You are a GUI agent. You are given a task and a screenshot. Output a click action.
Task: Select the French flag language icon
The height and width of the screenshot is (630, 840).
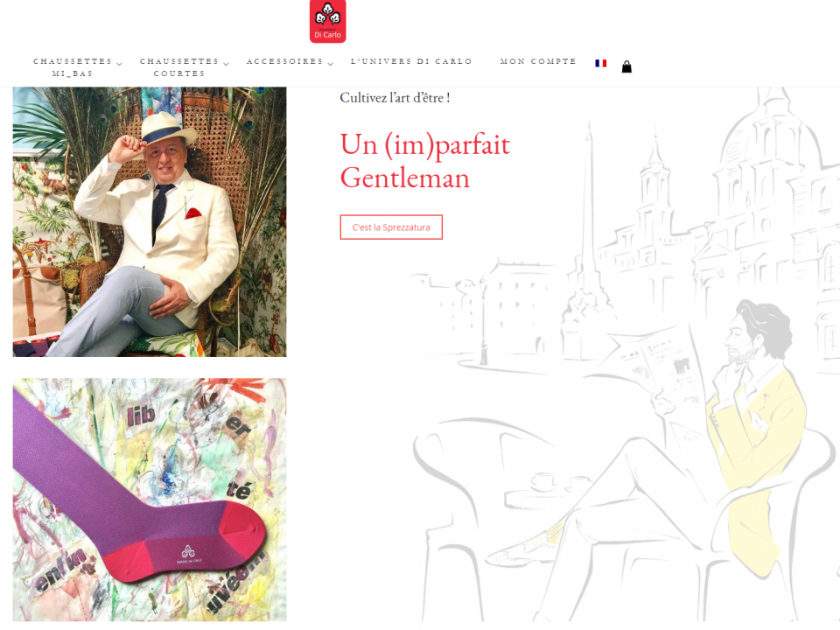[600, 63]
